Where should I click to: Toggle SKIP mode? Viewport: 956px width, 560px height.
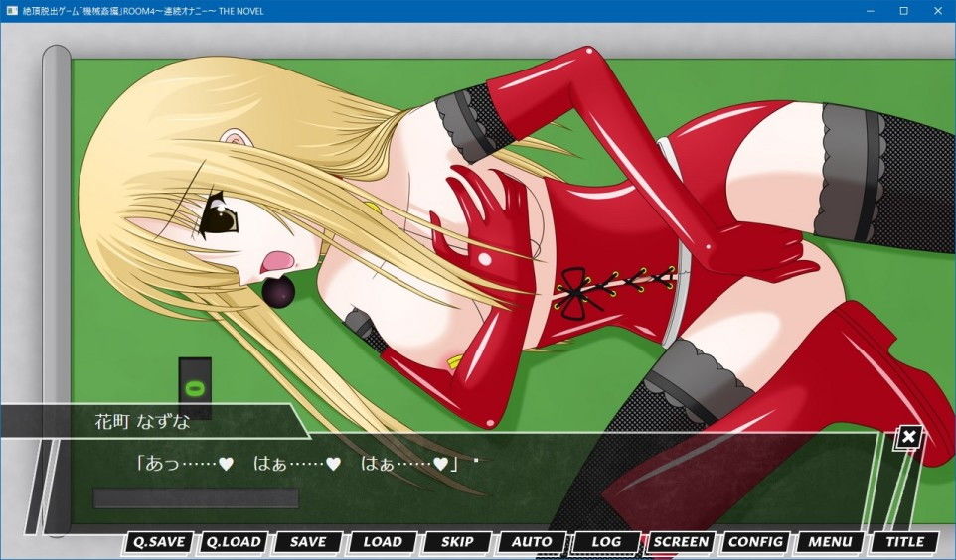click(457, 542)
